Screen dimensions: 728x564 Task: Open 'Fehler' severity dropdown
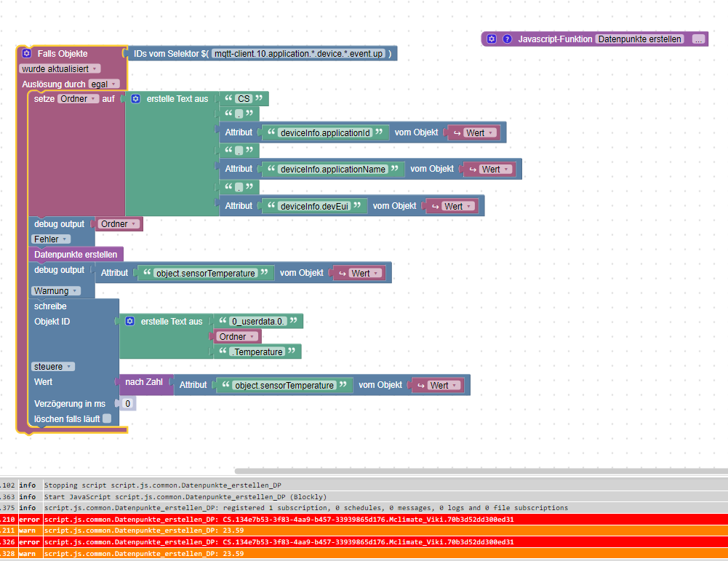point(51,239)
